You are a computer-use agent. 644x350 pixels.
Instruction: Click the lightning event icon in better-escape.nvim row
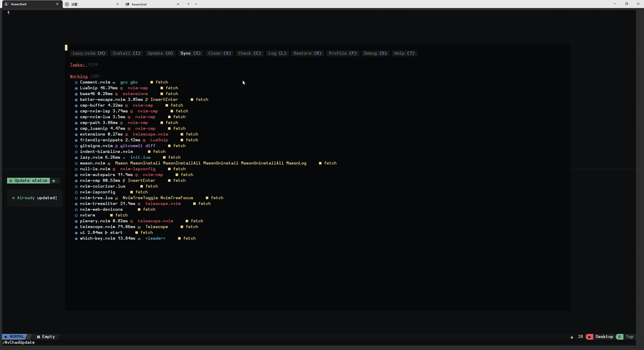[x=146, y=100]
